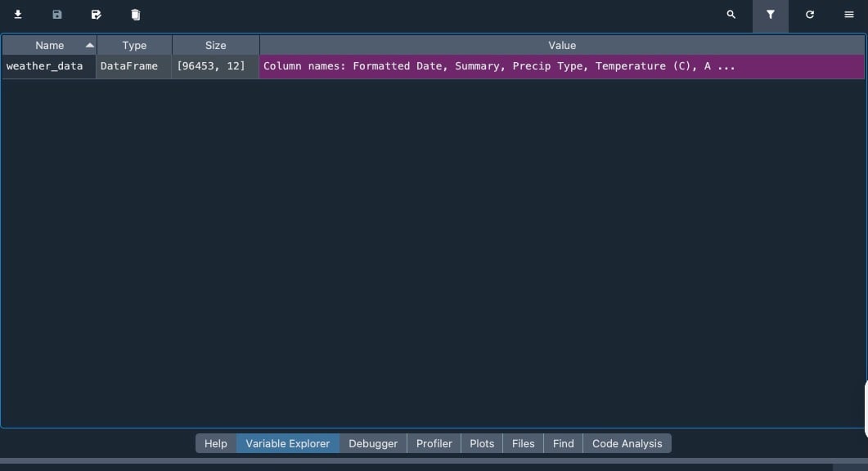
Task: Click the Size column header
Action: (215, 45)
